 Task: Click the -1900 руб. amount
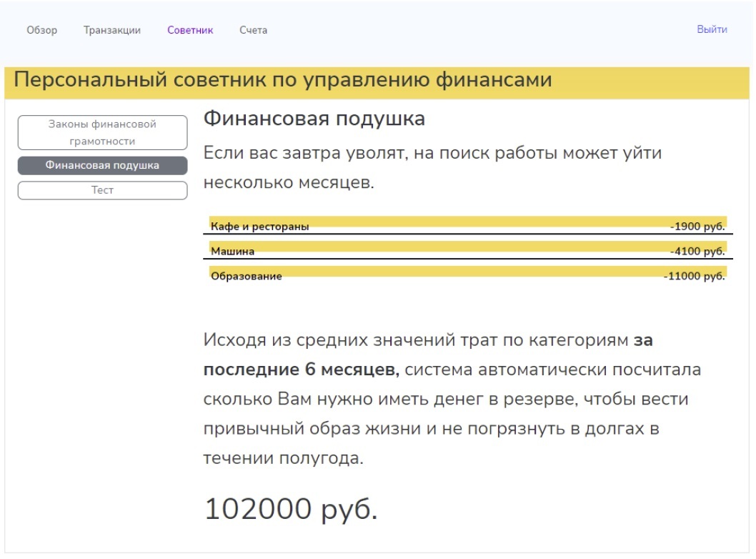coord(697,227)
